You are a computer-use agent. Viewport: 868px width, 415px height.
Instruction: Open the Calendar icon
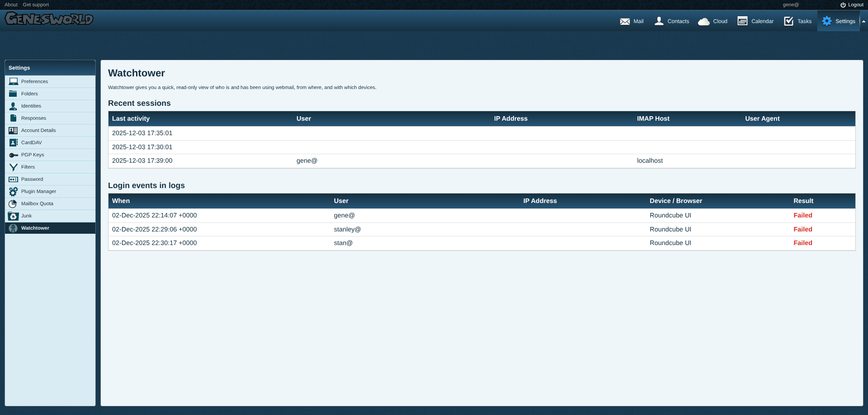pyautogui.click(x=742, y=21)
